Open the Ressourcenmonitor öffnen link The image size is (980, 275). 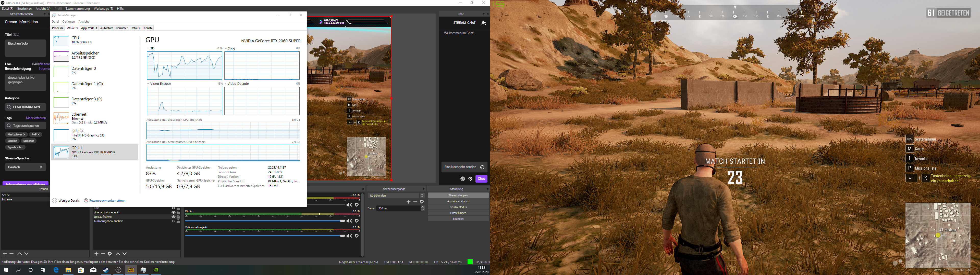[x=107, y=201]
